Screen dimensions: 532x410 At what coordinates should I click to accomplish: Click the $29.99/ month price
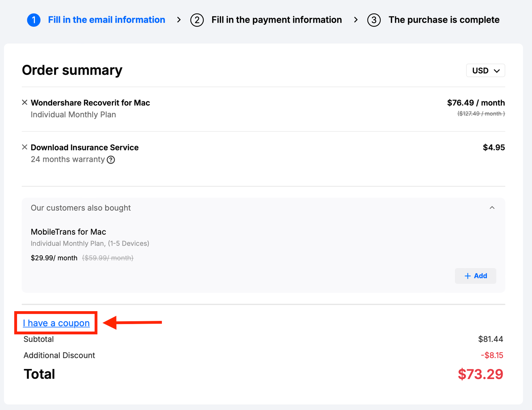point(54,258)
